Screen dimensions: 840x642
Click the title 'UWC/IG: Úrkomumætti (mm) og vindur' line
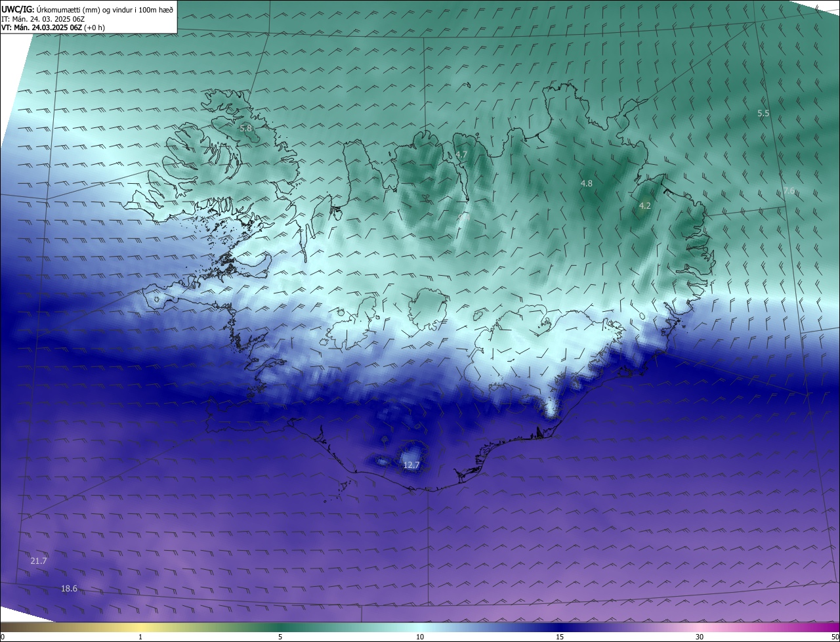click(87, 10)
